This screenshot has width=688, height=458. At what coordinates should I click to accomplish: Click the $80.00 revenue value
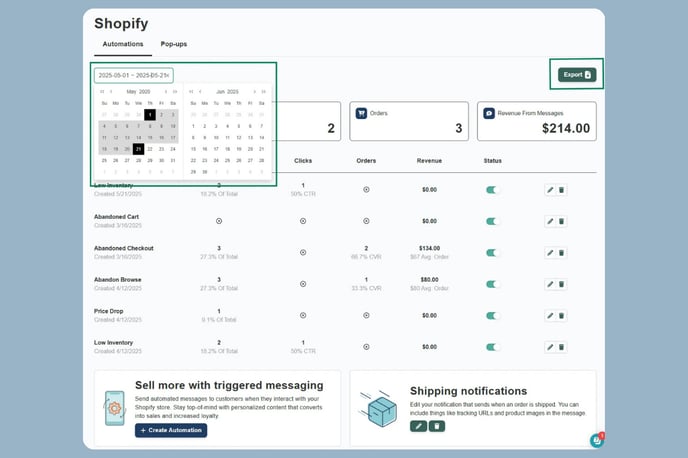point(430,279)
